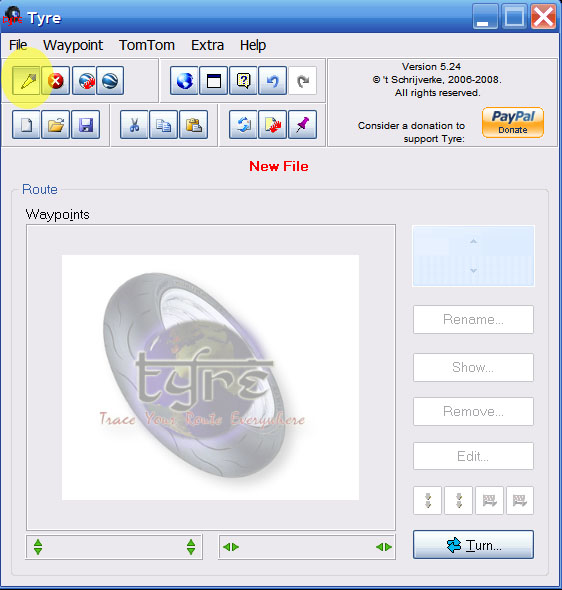This screenshot has width=562, height=590.
Task: Click the PayPal Donate button
Action: [513, 123]
